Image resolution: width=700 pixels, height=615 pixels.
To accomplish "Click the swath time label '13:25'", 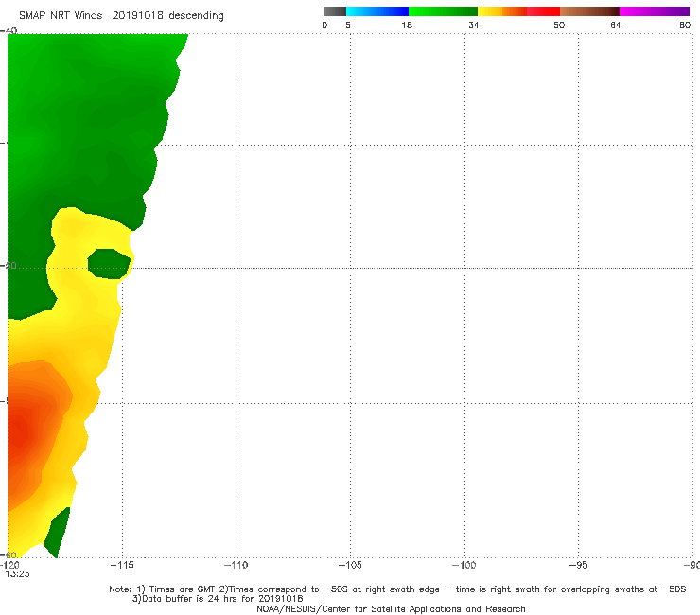I will [17, 574].
